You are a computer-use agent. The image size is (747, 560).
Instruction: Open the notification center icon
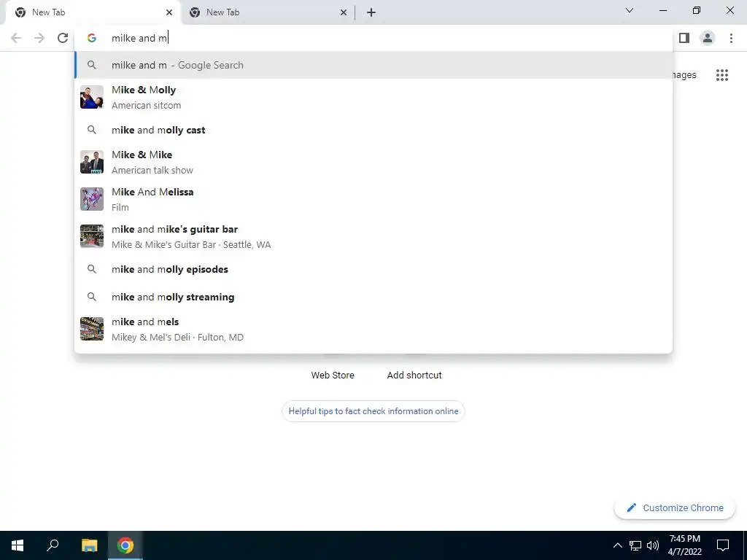point(723,545)
